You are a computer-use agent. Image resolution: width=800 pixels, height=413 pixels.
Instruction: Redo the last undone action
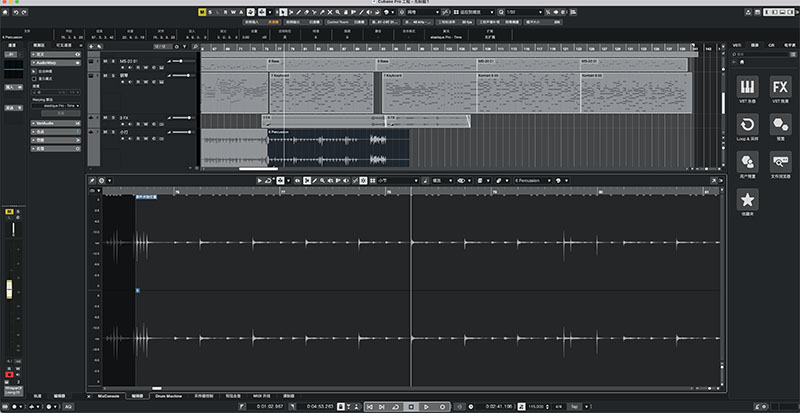[x=24, y=12]
